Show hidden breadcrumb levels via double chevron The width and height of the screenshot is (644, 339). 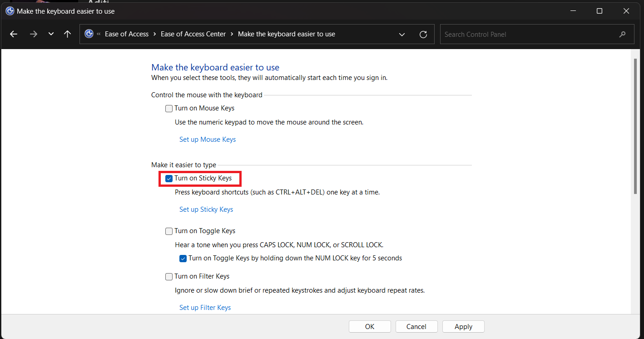tap(99, 34)
